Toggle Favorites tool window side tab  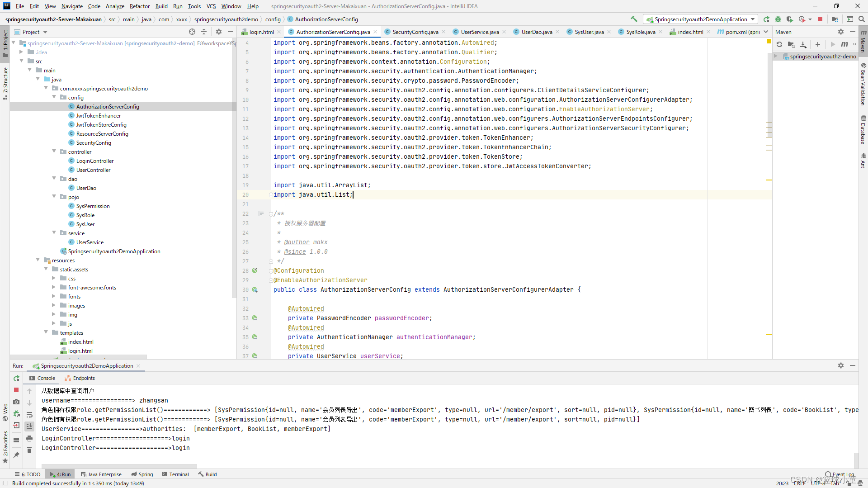pos(5,447)
